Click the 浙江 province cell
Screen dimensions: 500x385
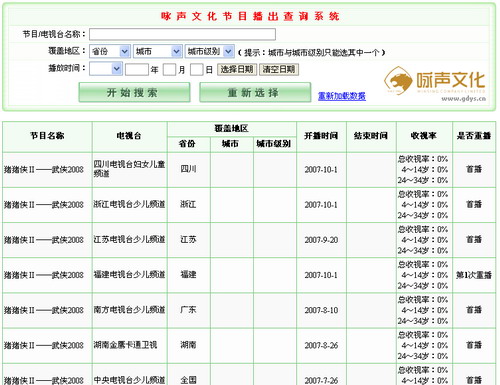coord(188,204)
